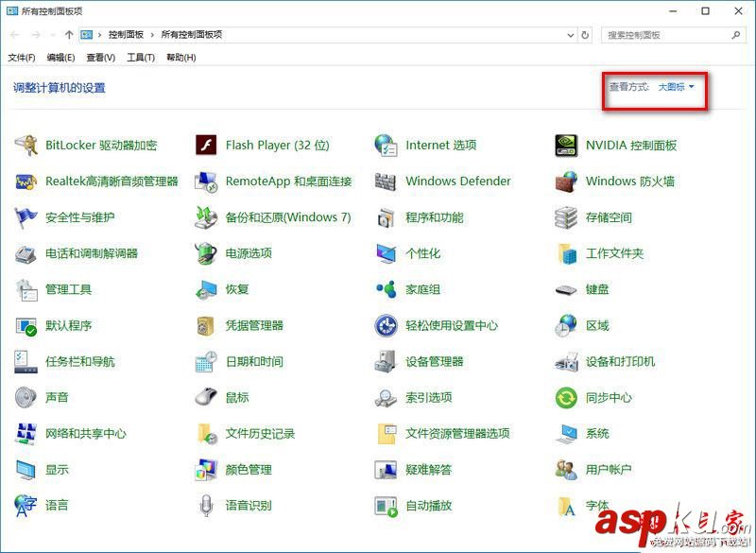Viewport: 756px width, 553px height.
Task: Open the Internet 选项 globe icon
Action: (x=387, y=146)
